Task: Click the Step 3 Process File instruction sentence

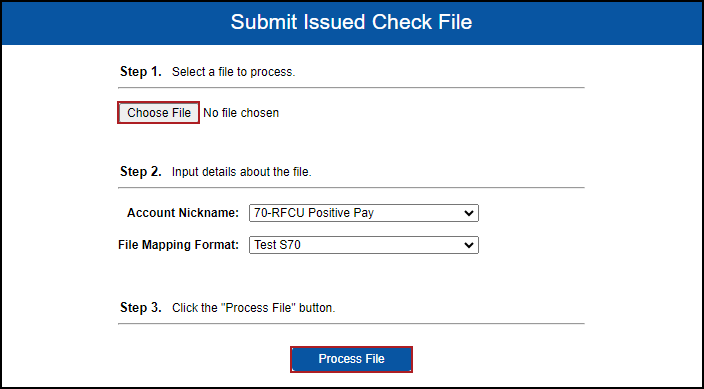Action: [254, 308]
